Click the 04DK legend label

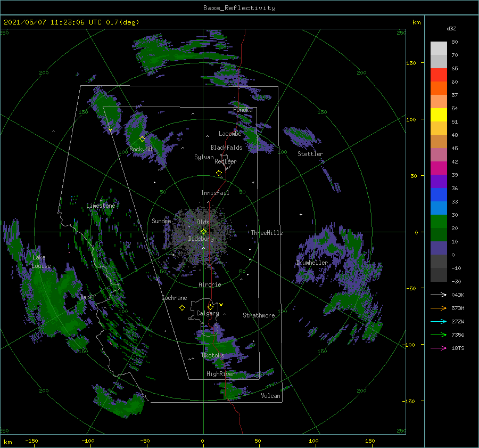click(x=458, y=295)
